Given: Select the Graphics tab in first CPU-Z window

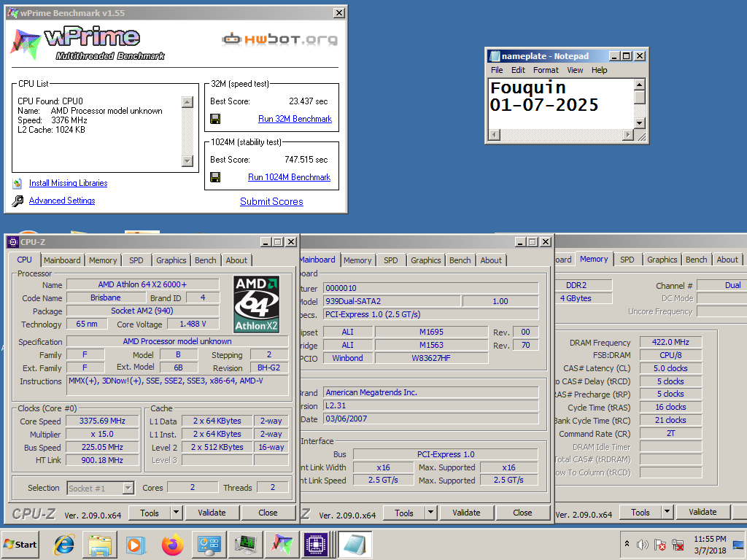Looking at the screenshot, I should tap(171, 260).
